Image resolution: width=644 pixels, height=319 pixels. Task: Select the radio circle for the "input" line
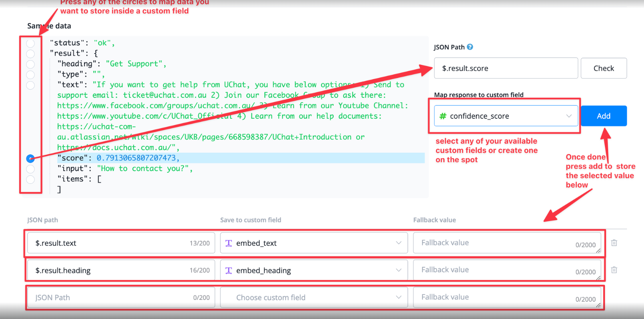30,169
